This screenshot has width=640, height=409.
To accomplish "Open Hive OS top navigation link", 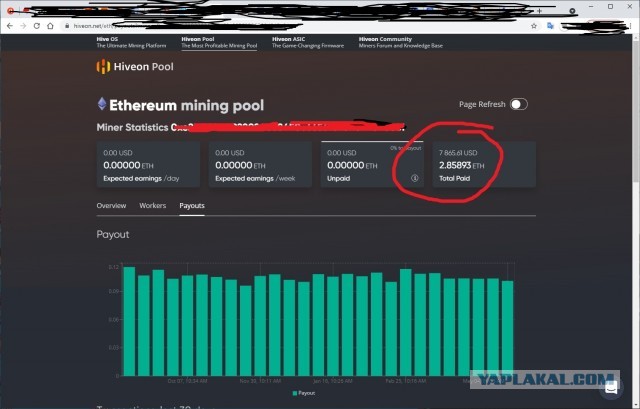I will (131, 42).
